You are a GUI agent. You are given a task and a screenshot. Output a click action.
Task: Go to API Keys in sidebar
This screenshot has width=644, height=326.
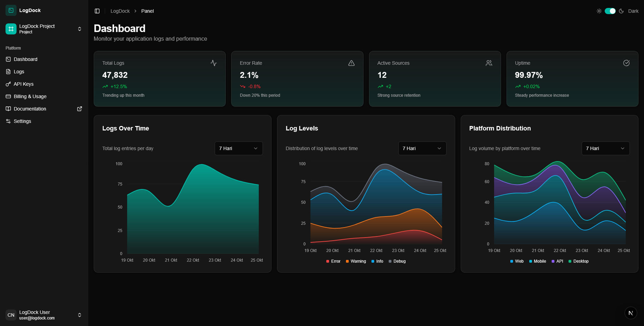[23, 84]
